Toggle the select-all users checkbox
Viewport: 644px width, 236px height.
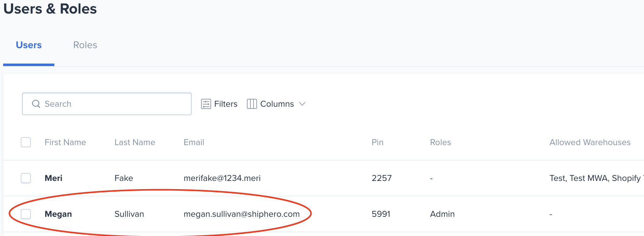[x=26, y=142]
